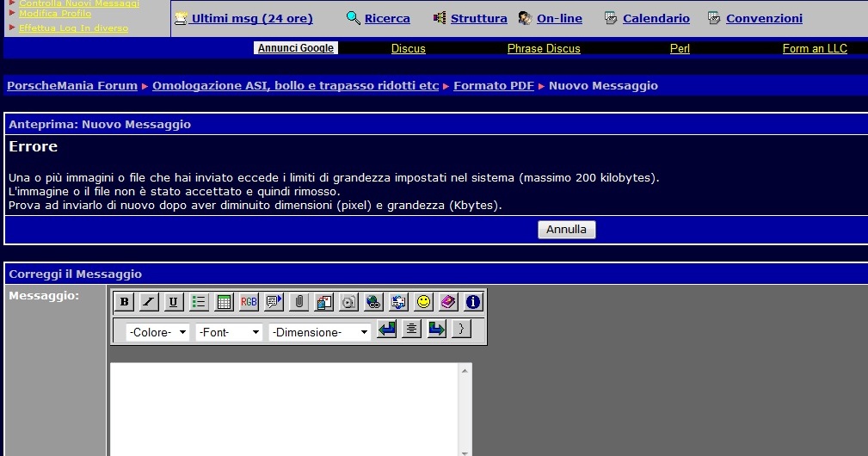868x456 pixels.
Task: Toggle italic text formatting
Action: point(149,302)
